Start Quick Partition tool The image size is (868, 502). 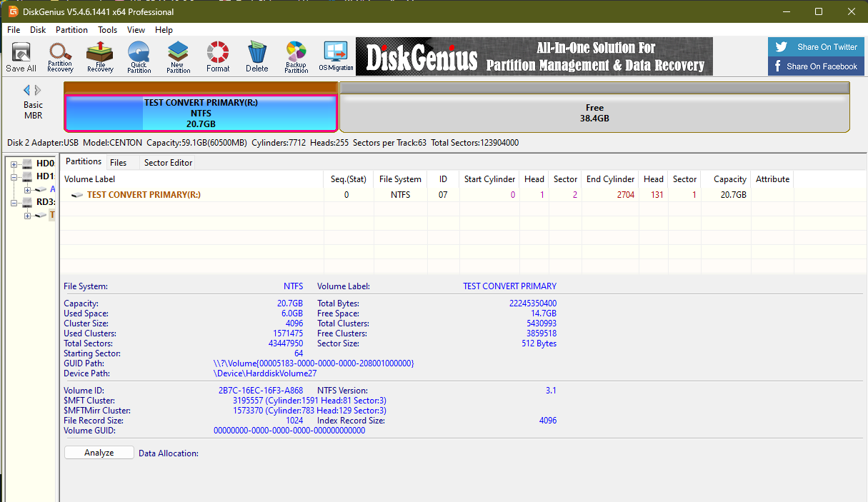tap(139, 57)
